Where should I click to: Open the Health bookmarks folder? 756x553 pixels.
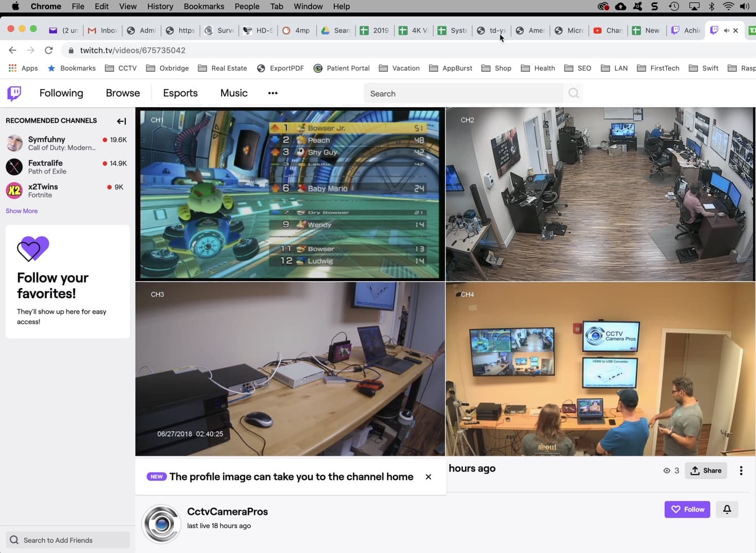(x=538, y=68)
